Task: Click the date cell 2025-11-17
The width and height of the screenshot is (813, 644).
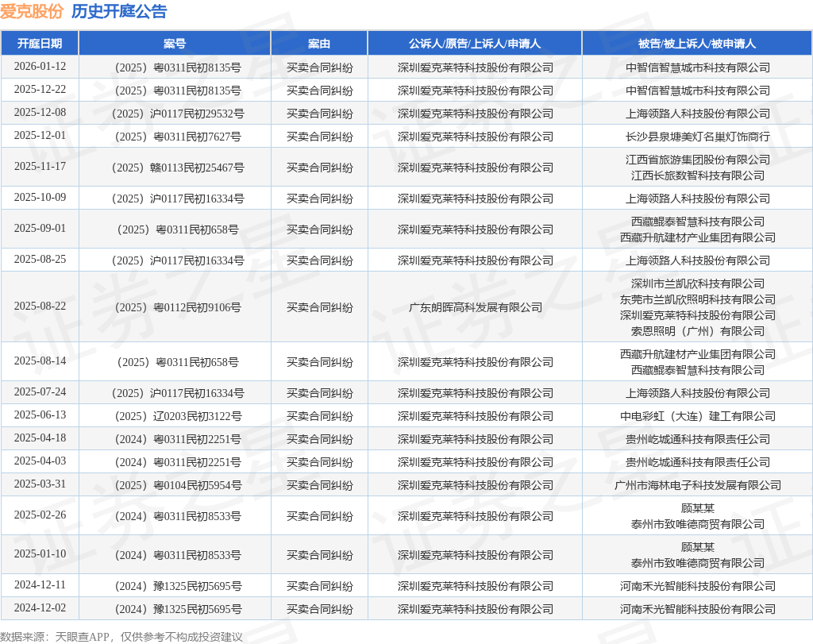Action: click(x=40, y=167)
